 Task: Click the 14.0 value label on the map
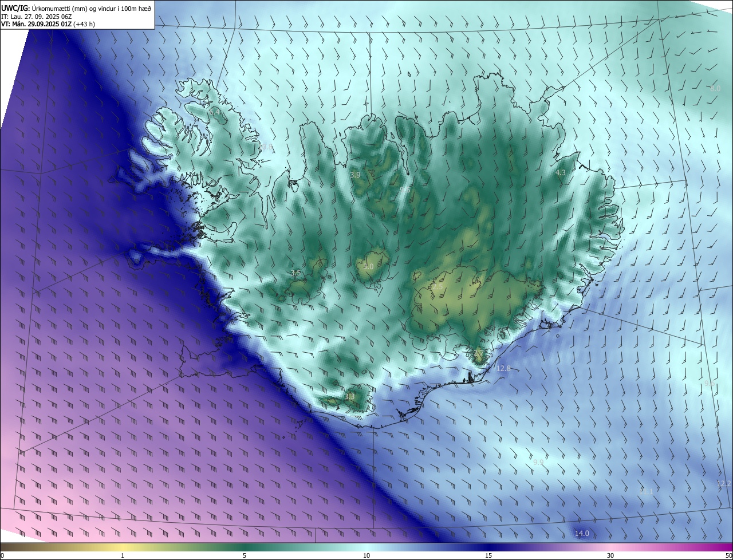(582, 534)
